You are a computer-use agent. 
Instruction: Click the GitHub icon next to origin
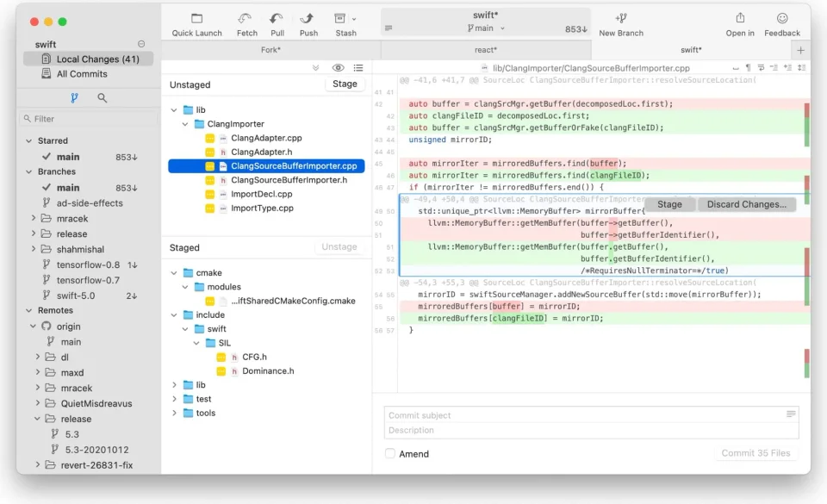point(47,327)
